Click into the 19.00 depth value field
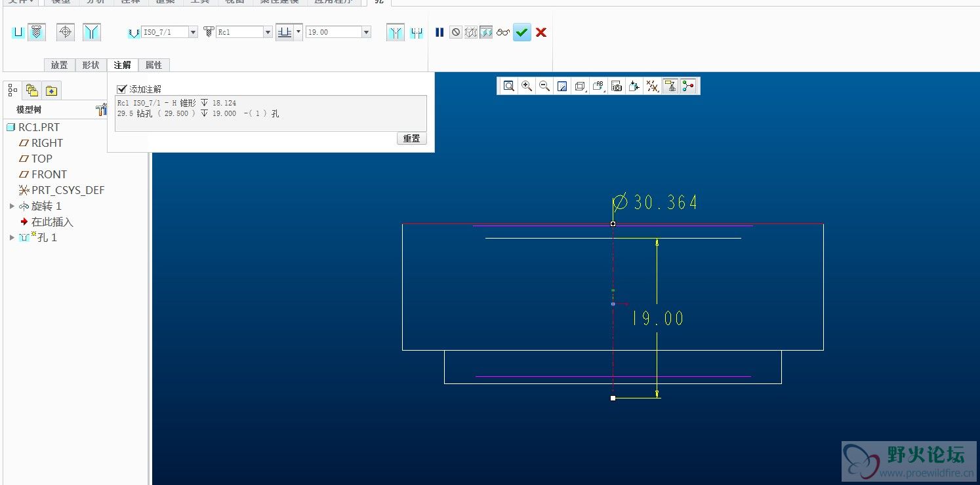The image size is (980, 485). point(333,32)
